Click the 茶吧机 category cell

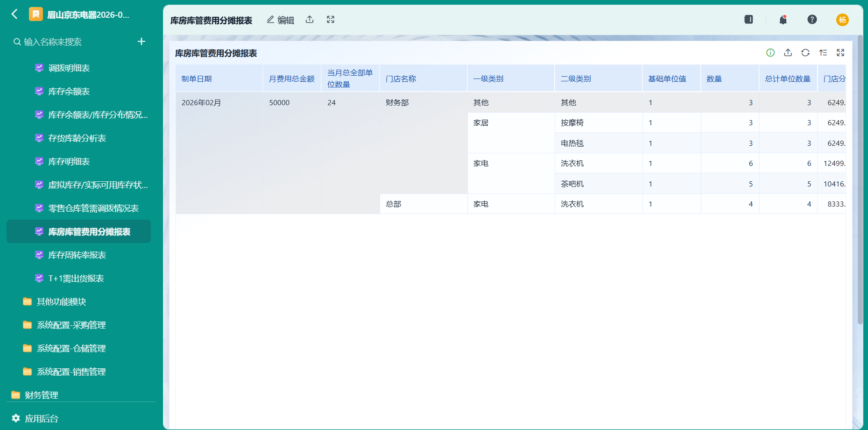(599, 184)
